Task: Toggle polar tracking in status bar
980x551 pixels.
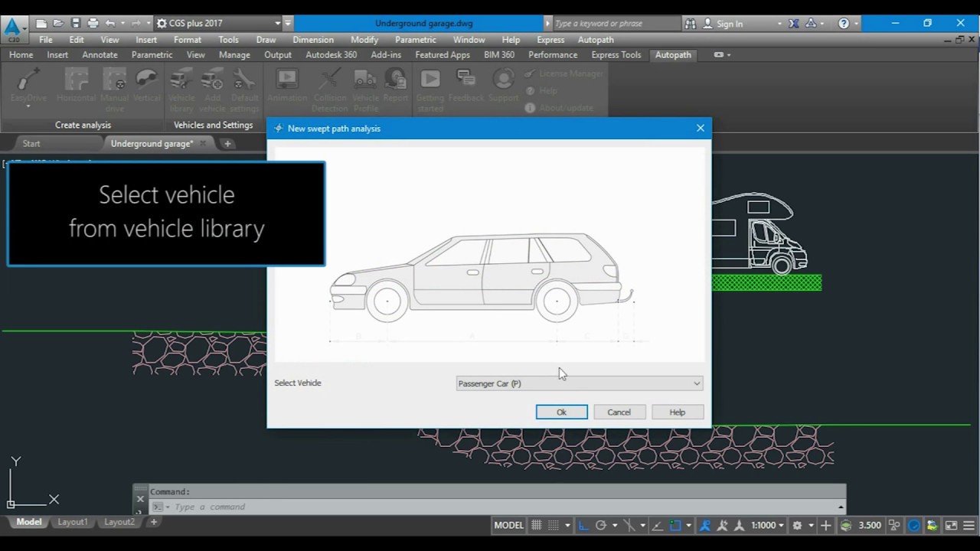Action: pyautogui.click(x=601, y=525)
